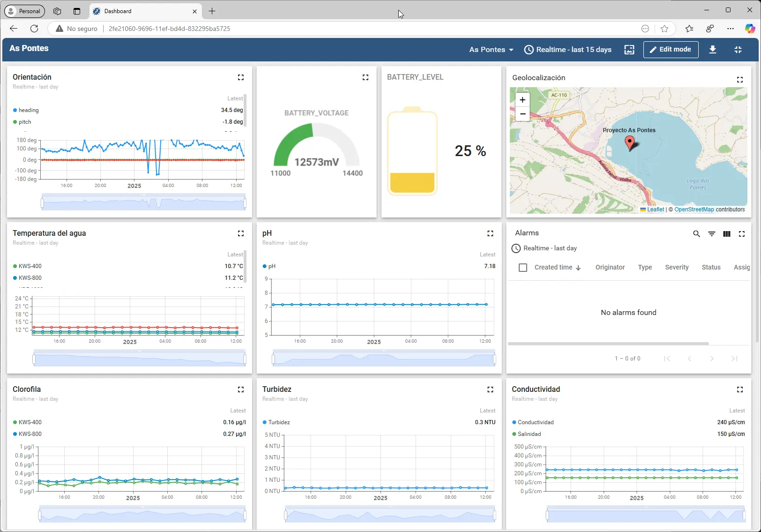Open the alarms search icon
Screen dimensions: 761x532
click(696, 234)
